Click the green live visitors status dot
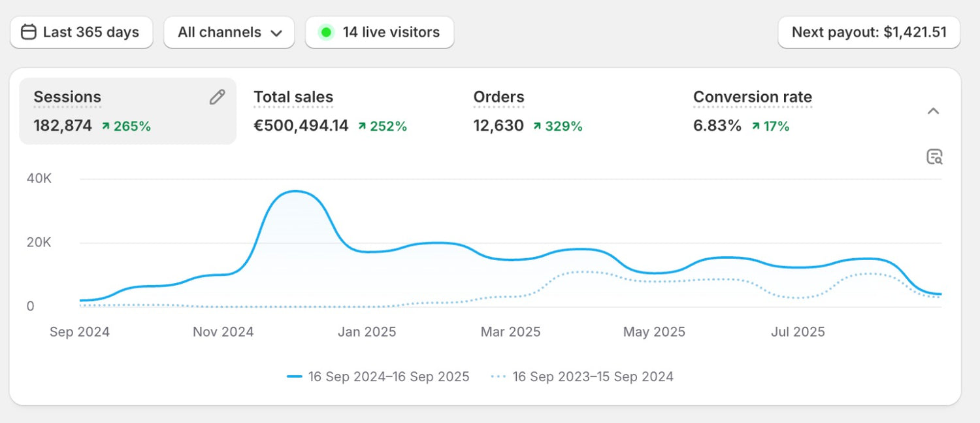This screenshot has height=423, width=980. [x=326, y=32]
